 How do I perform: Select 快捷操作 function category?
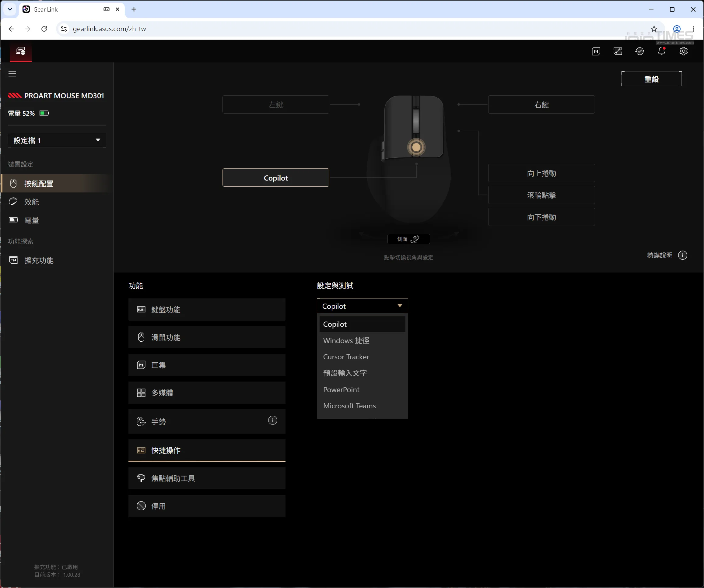[x=207, y=450]
